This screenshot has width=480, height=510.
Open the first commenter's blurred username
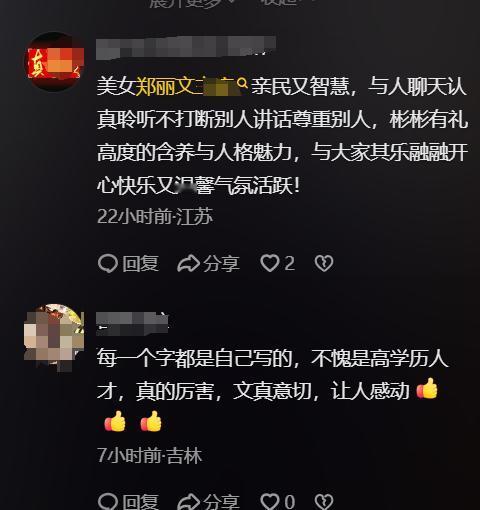pos(186,48)
